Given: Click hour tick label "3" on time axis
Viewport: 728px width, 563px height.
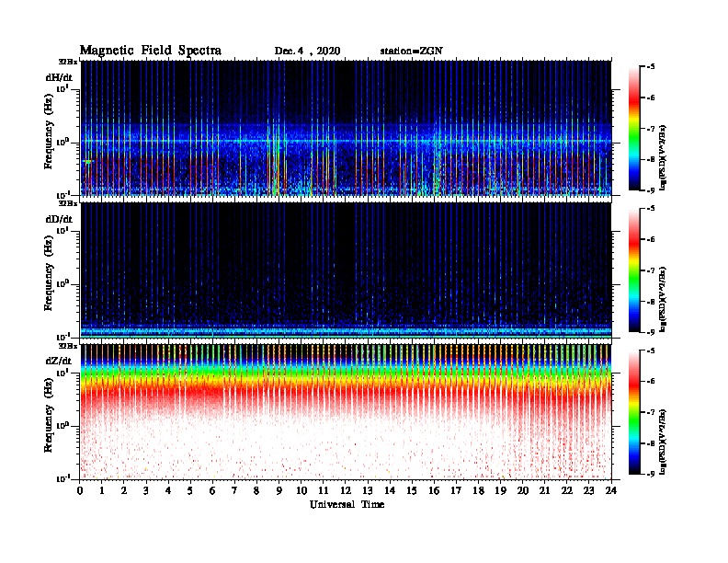Looking at the screenshot, I should click(x=147, y=491).
